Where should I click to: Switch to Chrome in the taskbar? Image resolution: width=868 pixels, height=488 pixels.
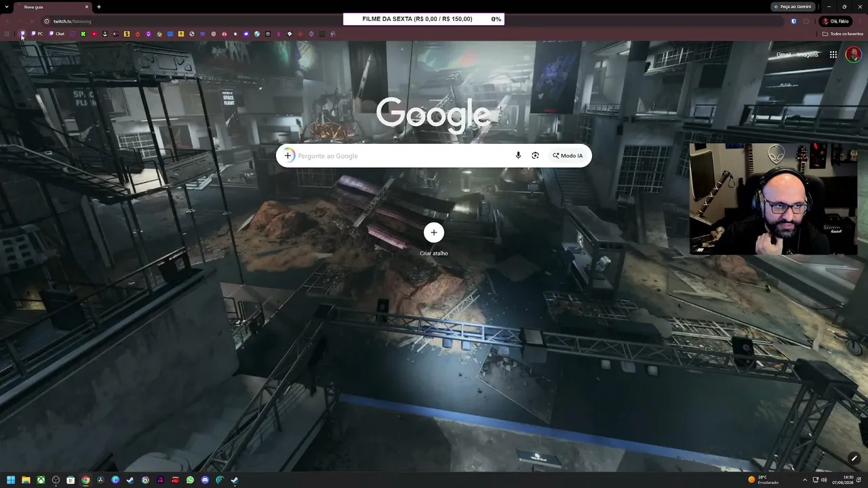point(85,480)
